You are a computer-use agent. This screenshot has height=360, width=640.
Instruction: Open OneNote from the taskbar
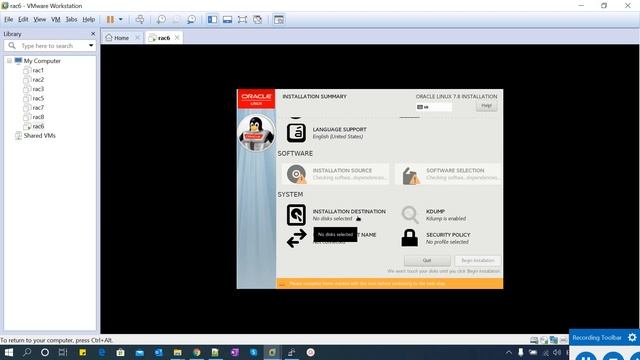pyautogui.click(x=235, y=352)
